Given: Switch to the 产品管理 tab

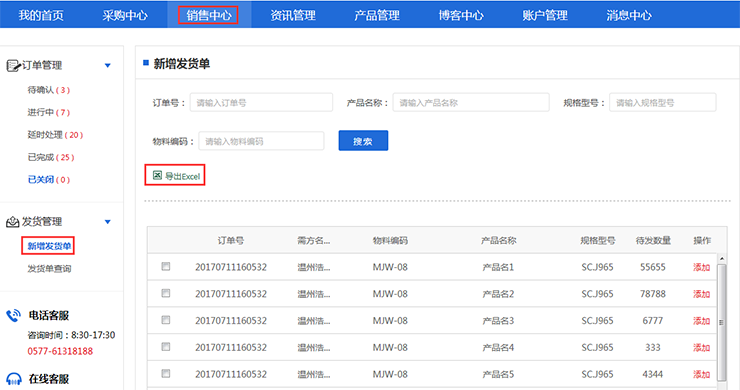Looking at the screenshot, I should point(377,15).
